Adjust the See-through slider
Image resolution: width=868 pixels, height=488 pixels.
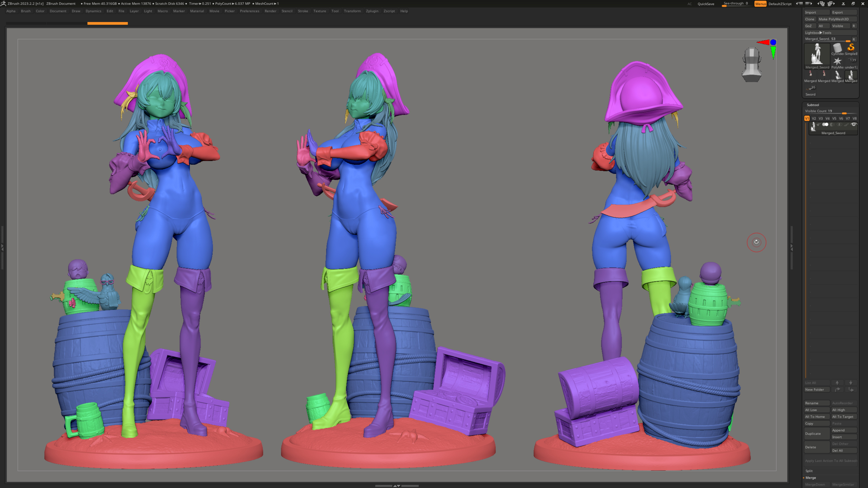[x=737, y=4]
